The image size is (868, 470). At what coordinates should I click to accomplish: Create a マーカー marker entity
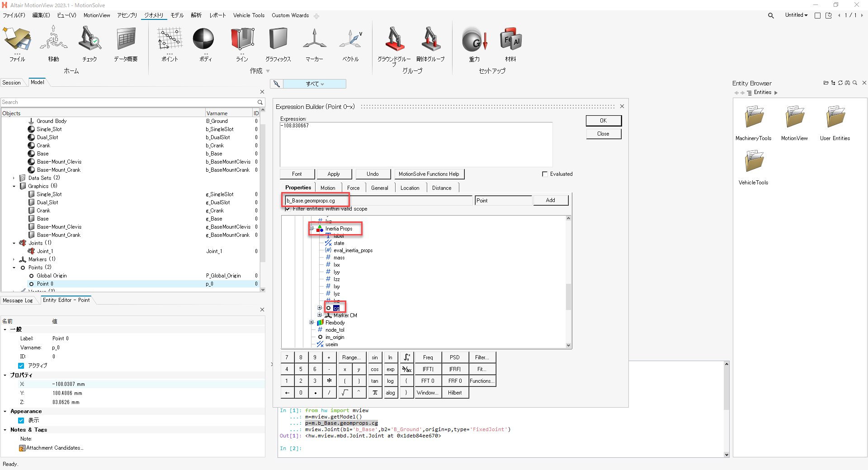click(x=314, y=43)
